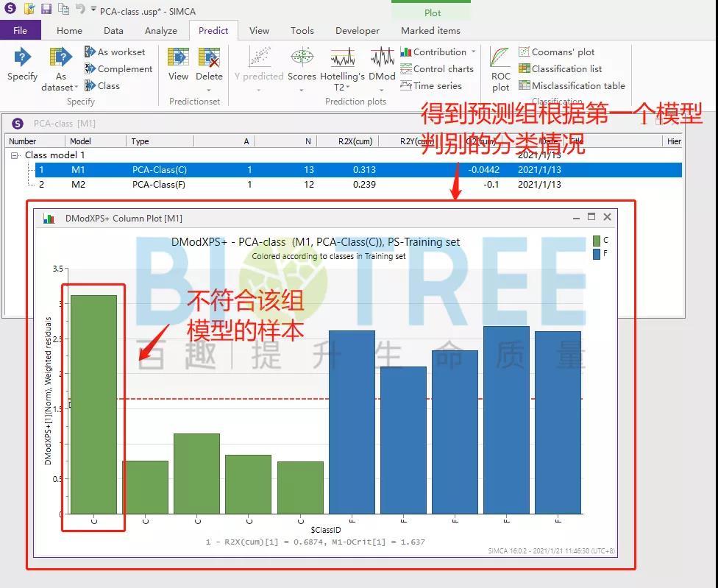The image size is (718, 588).
Task: Collapse the Class model 1 tree node
Action: click(x=15, y=155)
